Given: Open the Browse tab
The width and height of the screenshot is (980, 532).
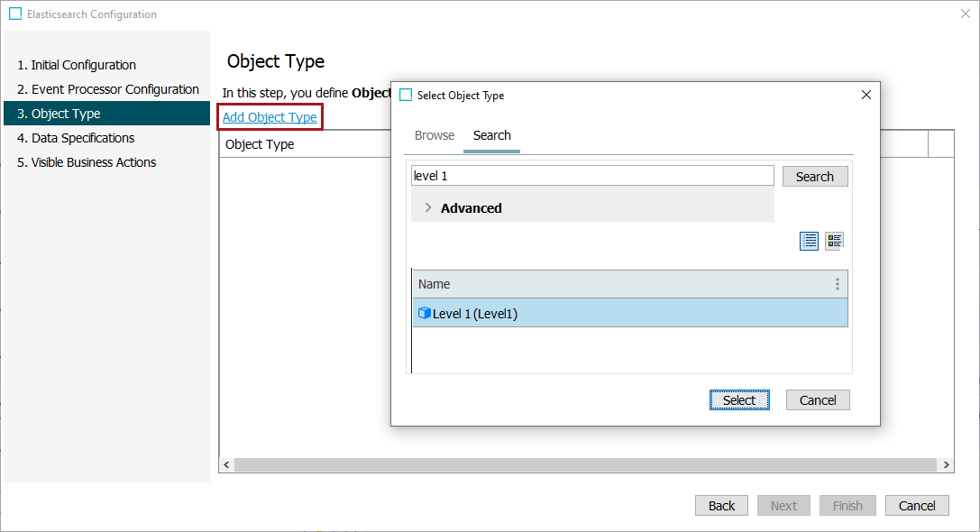Looking at the screenshot, I should point(435,135).
